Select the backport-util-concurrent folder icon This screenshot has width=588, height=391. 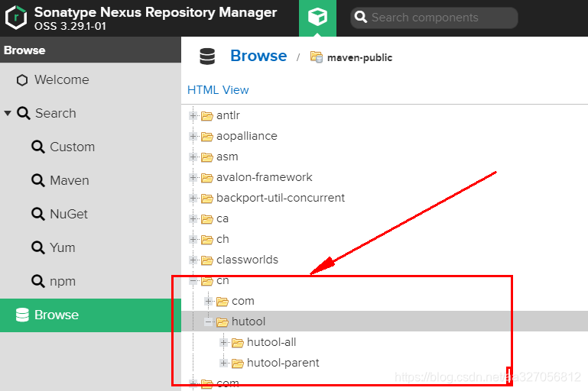(x=206, y=198)
